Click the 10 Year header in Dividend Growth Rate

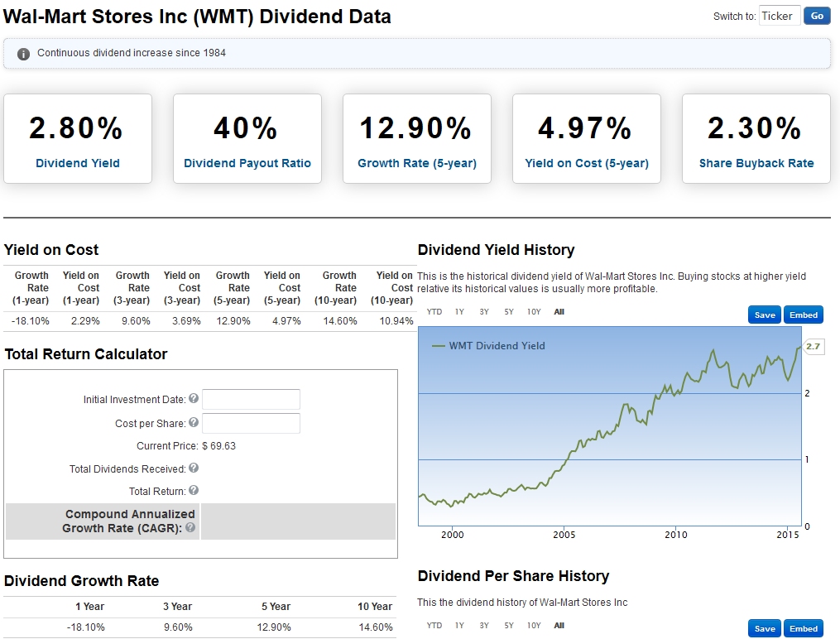[375, 607]
